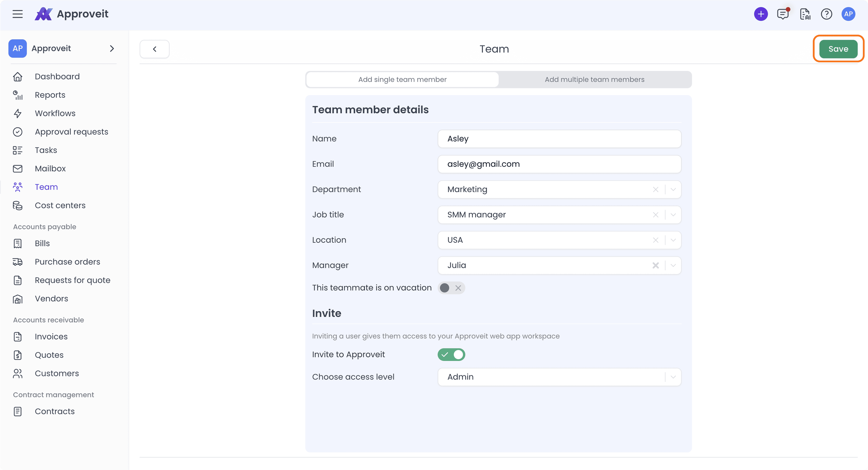Click the Purchase orders truck icon
This screenshot has width=868, height=470.
coord(17,262)
